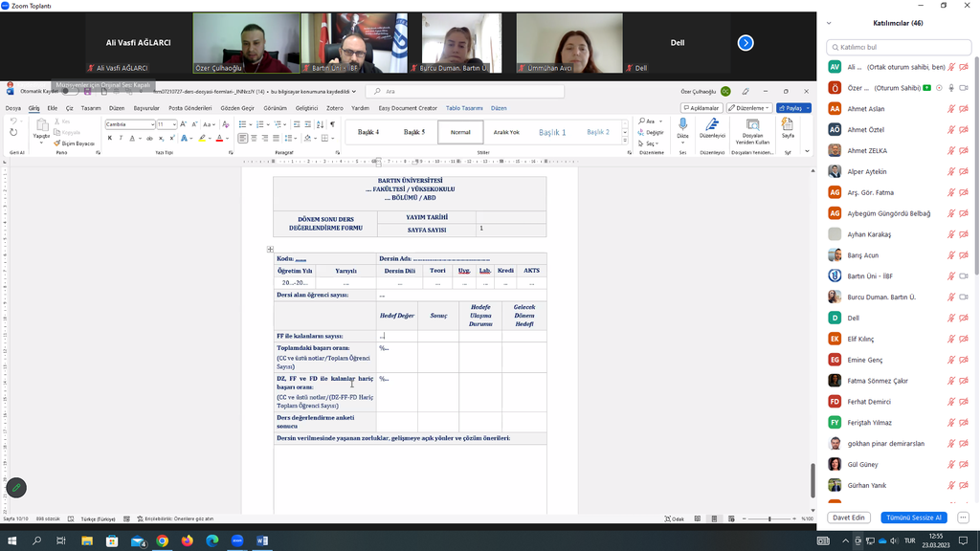Toggle bold formatting in the Word ribbon
The height and width of the screenshot is (551, 980).
[x=109, y=138]
